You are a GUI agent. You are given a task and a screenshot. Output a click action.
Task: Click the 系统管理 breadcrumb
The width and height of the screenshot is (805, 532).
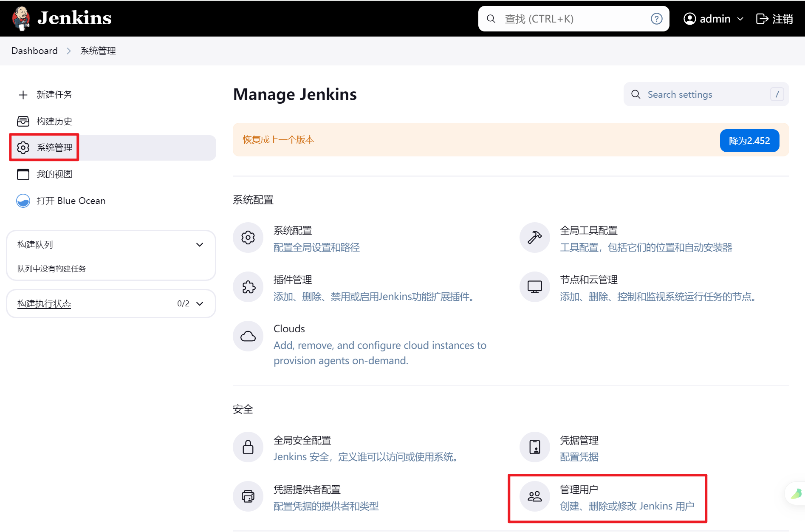pos(98,51)
